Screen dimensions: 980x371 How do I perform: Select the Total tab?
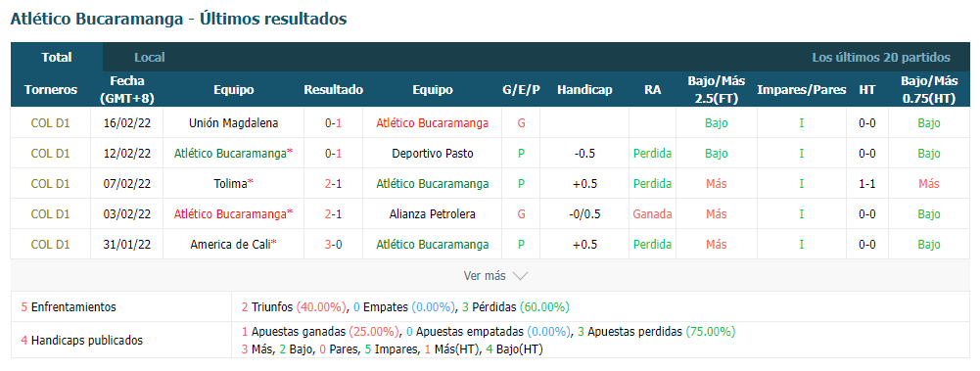pos(56,58)
